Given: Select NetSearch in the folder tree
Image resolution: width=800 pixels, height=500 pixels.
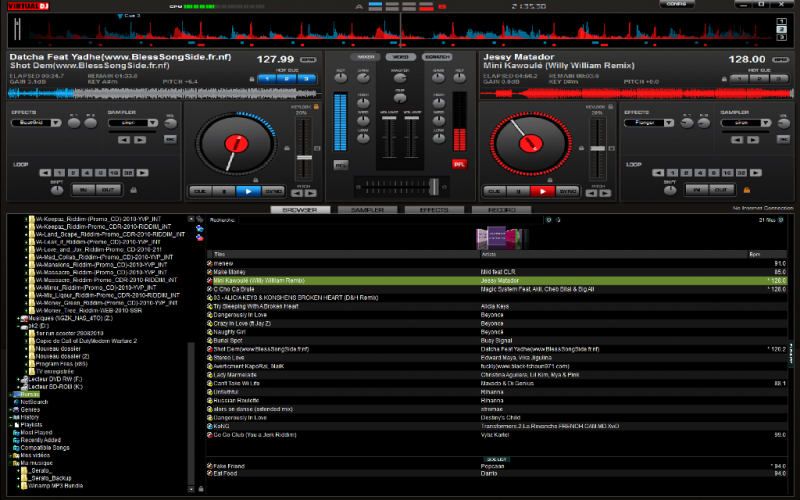Looking at the screenshot, I should click(34, 402).
